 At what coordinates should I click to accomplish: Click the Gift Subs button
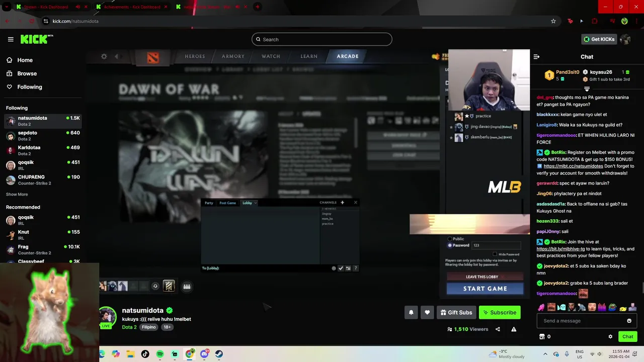coord(456,312)
